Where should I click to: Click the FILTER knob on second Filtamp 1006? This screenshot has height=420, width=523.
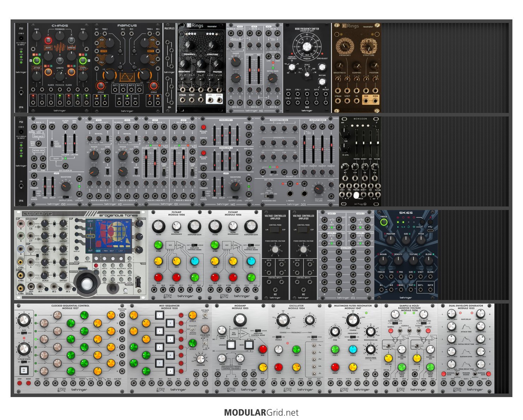point(215,226)
